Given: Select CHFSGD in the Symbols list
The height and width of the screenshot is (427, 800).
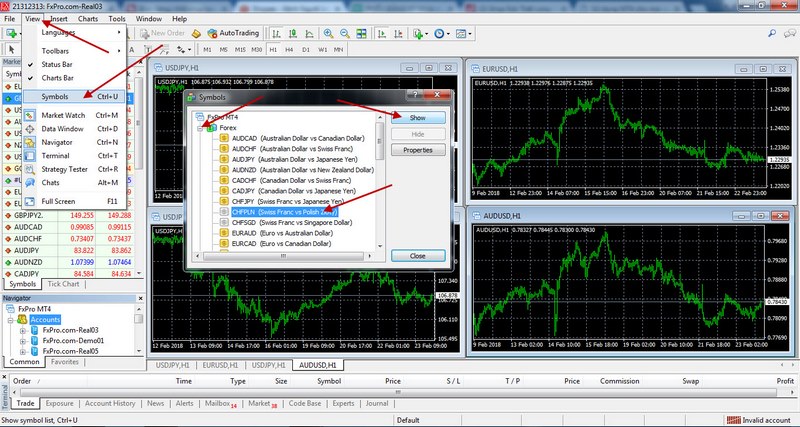Looking at the screenshot, I should pos(292,222).
